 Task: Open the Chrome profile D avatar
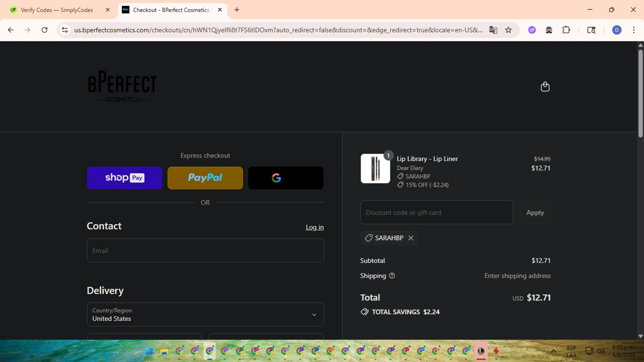(x=617, y=30)
